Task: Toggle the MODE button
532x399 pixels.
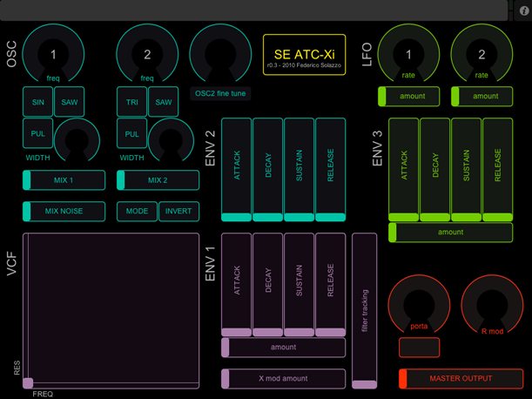Action: [137, 211]
